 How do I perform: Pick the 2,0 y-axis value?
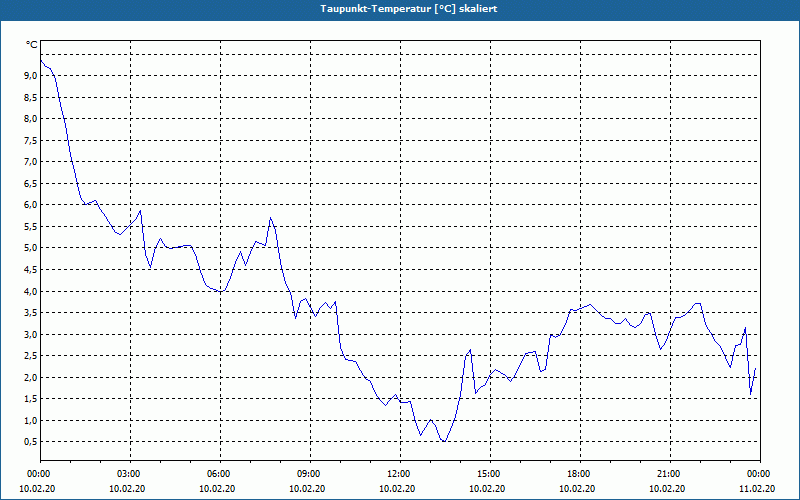[x=31, y=378]
